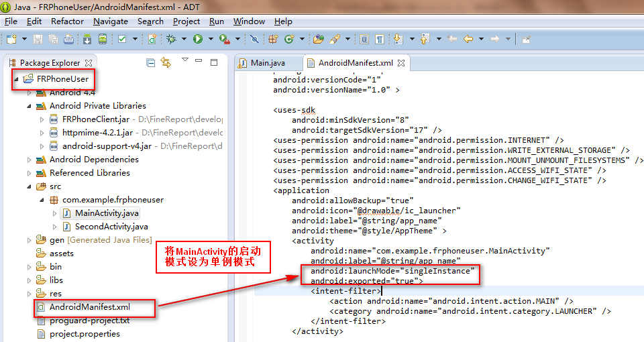Toggle the Skip All Breakpoints icon
Screen dimensions: 644x342
click(254, 39)
